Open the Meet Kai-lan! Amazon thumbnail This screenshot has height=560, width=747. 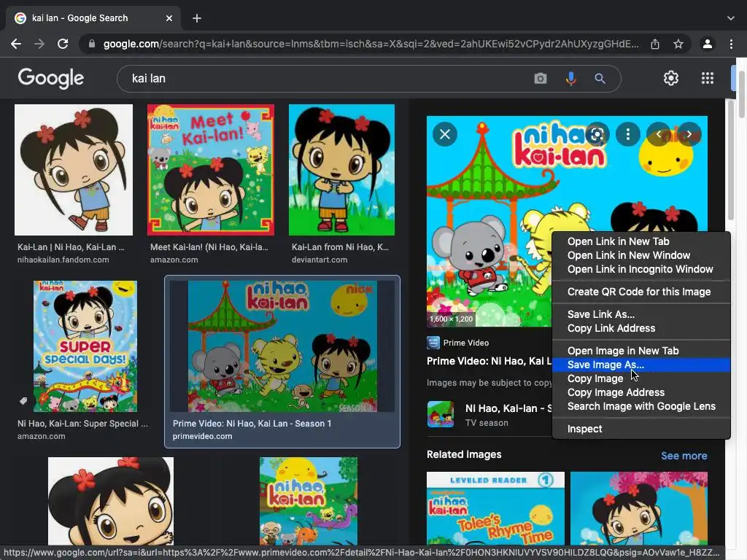coord(211,169)
